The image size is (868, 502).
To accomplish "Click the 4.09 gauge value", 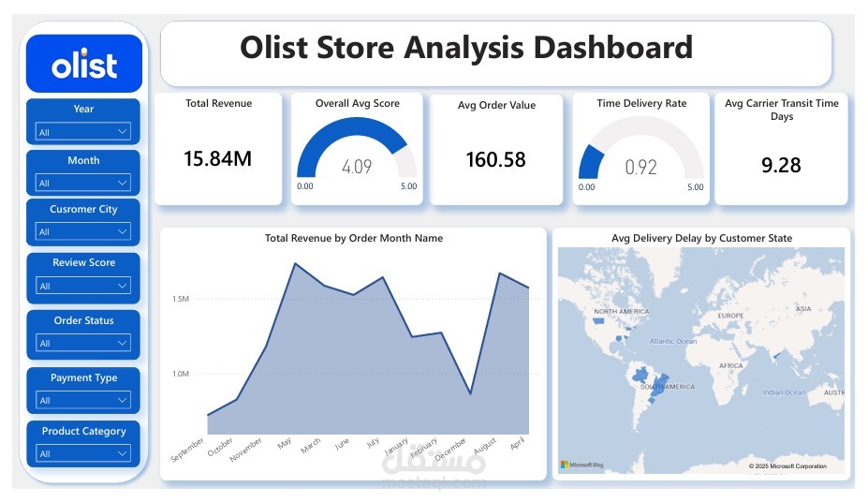I will tap(357, 166).
